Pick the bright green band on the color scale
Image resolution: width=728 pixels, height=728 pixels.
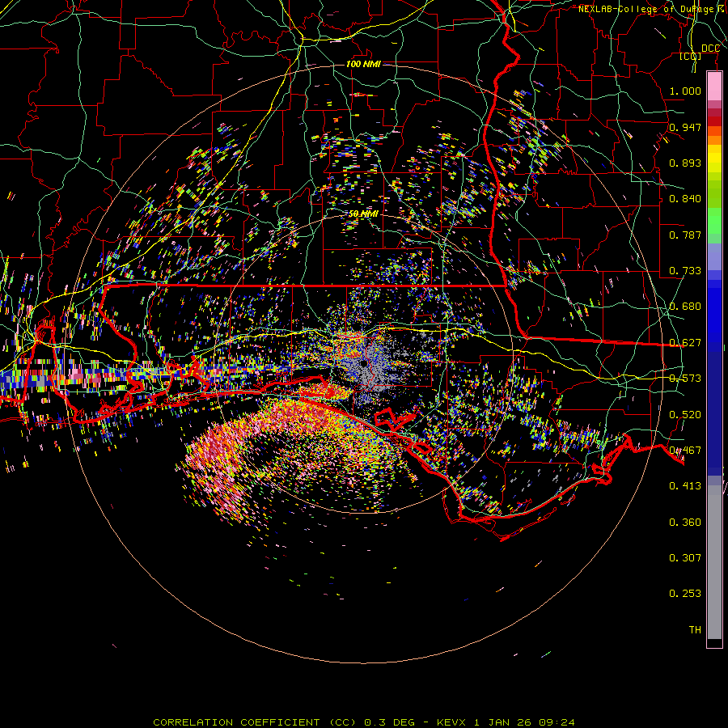714,221
